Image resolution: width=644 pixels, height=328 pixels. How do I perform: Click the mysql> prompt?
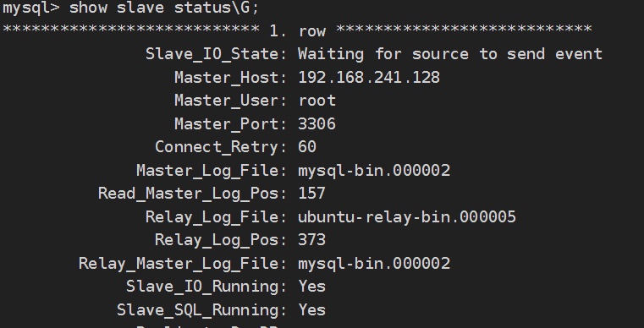(31, 8)
